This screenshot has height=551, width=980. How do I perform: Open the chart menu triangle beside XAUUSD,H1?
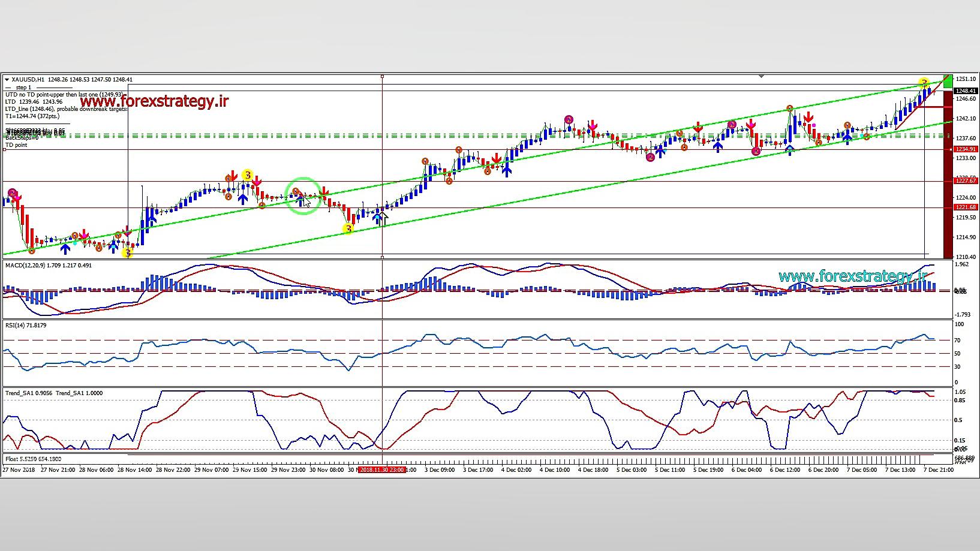tap(7, 80)
